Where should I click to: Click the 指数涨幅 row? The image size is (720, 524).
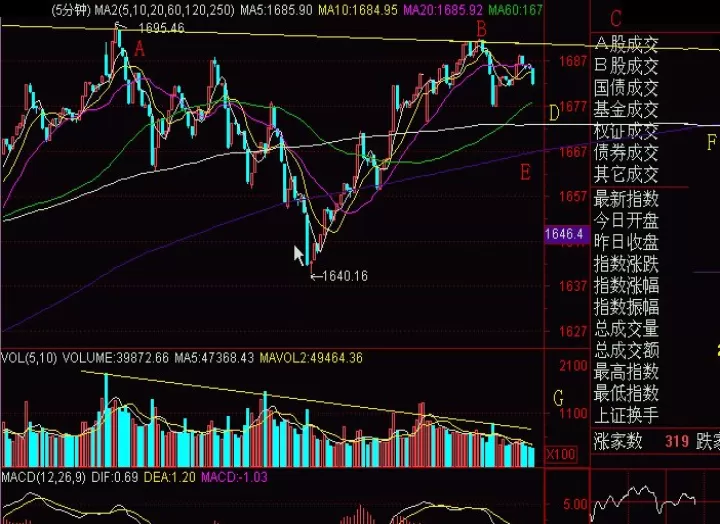(626, 285)
